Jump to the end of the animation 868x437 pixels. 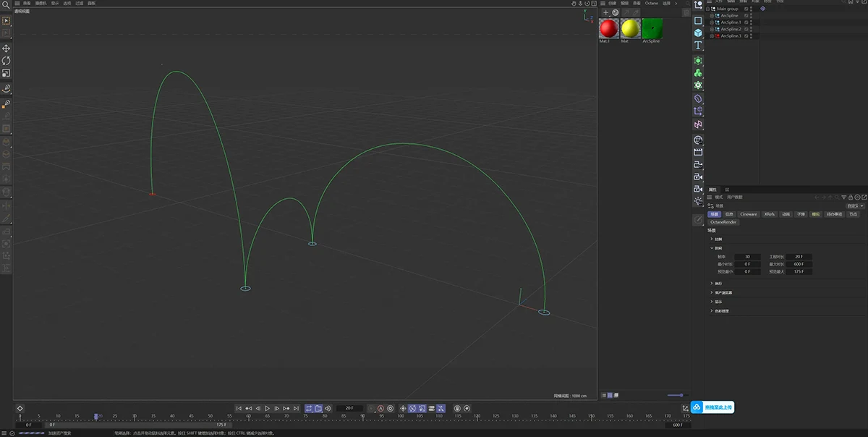[297, 409]
